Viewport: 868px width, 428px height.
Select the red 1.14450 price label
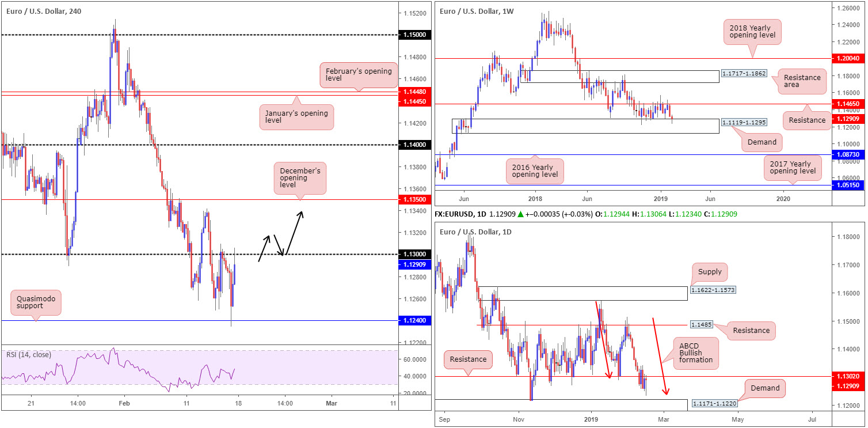[x=416, y=101]
